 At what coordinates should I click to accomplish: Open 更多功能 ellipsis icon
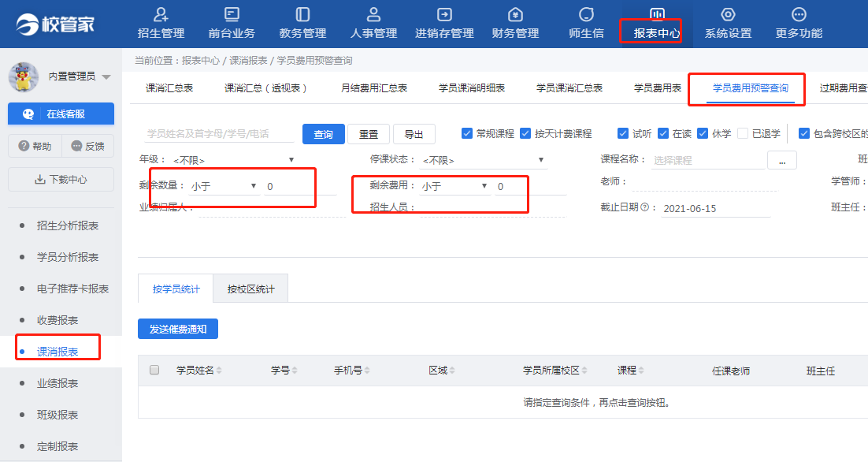pos(799,14)
